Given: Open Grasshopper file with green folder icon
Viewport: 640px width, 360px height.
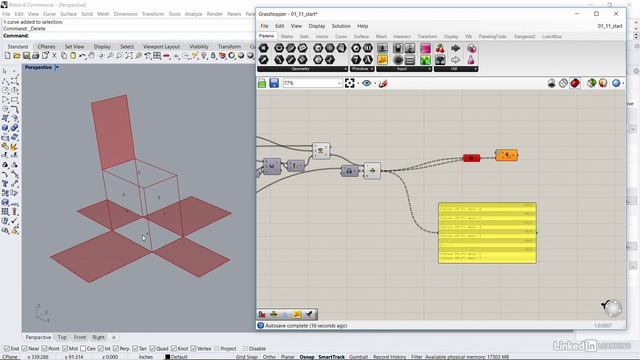Looking at the screenshot, I should tap(262, 83).
